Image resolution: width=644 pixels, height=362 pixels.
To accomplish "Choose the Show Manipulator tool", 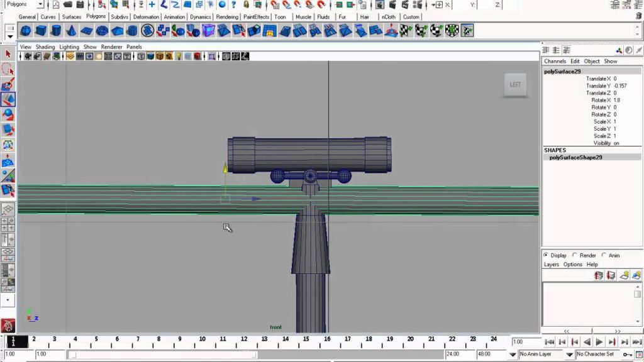I will click(x=8, y=176).
